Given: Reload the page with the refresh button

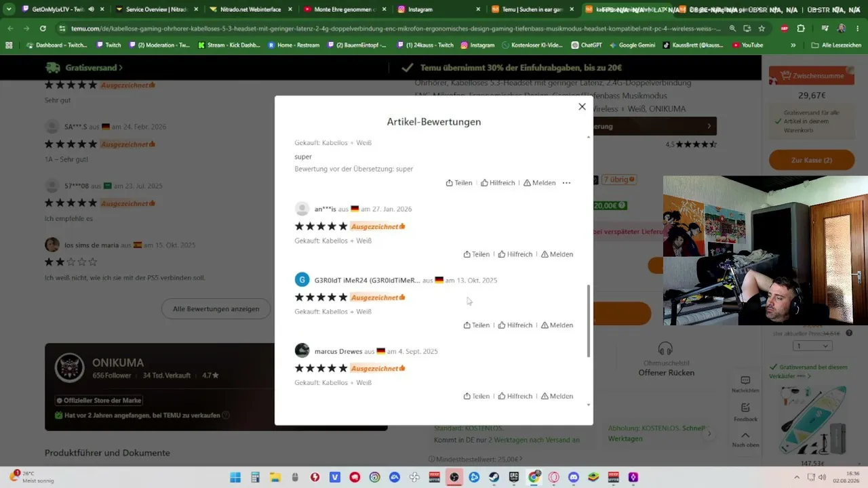Looking at the screenshot, I should pos(43,28).
